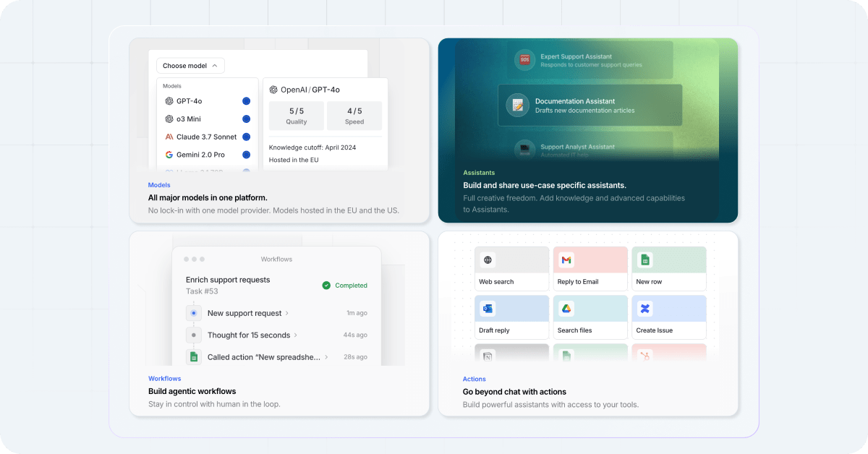This screenshot has height=454, width=868.
Task: Collapse the Choose model dropdown
Action: click(190, 65)
